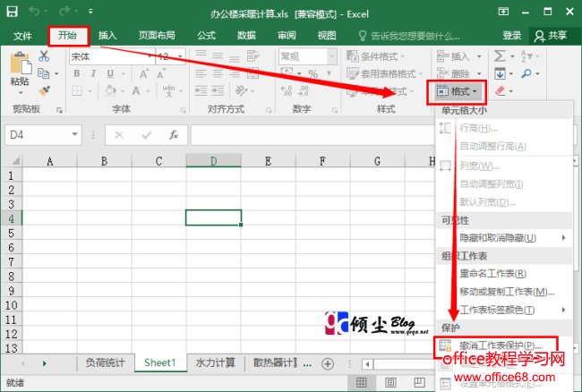
Task: Toggle Bold formatting
Action: coord(76,73)
